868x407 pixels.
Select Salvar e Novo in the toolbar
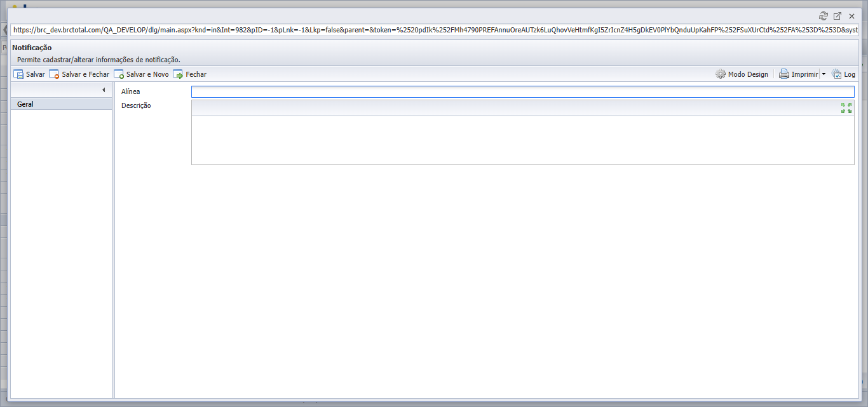(x=141, y=74)
